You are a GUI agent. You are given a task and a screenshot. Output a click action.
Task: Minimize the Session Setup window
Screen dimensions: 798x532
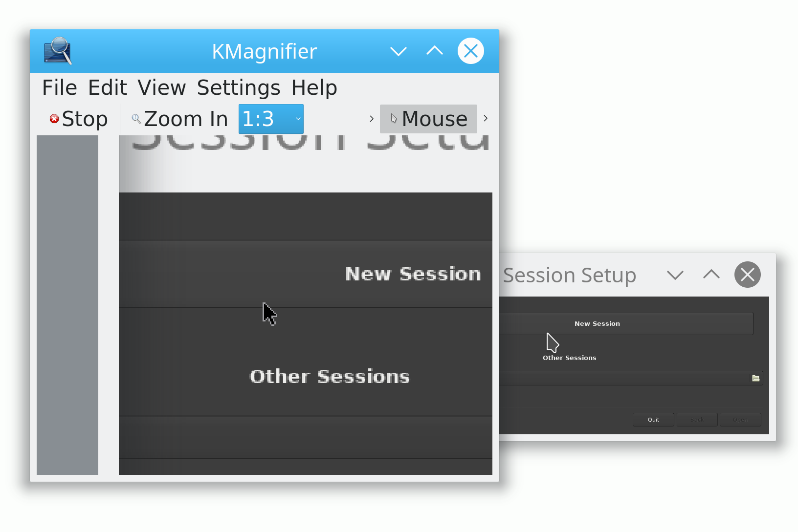coord(675,275)
